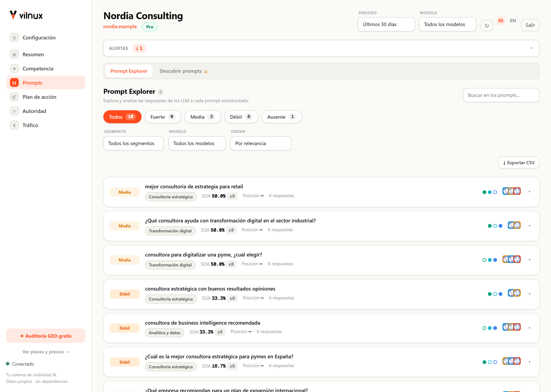Click status dots on buenos resultados prompt
This screenshot has height=392, width=551.
click(495, 294)
